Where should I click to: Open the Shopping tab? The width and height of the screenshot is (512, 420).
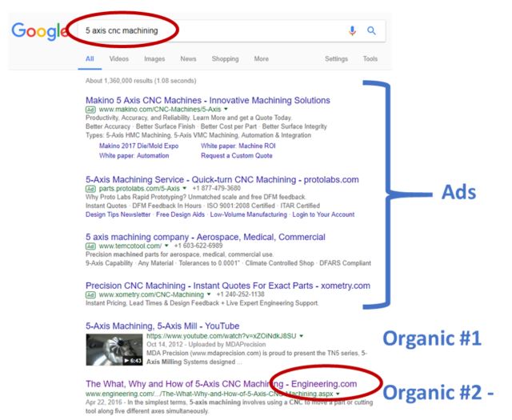(226, 58)
